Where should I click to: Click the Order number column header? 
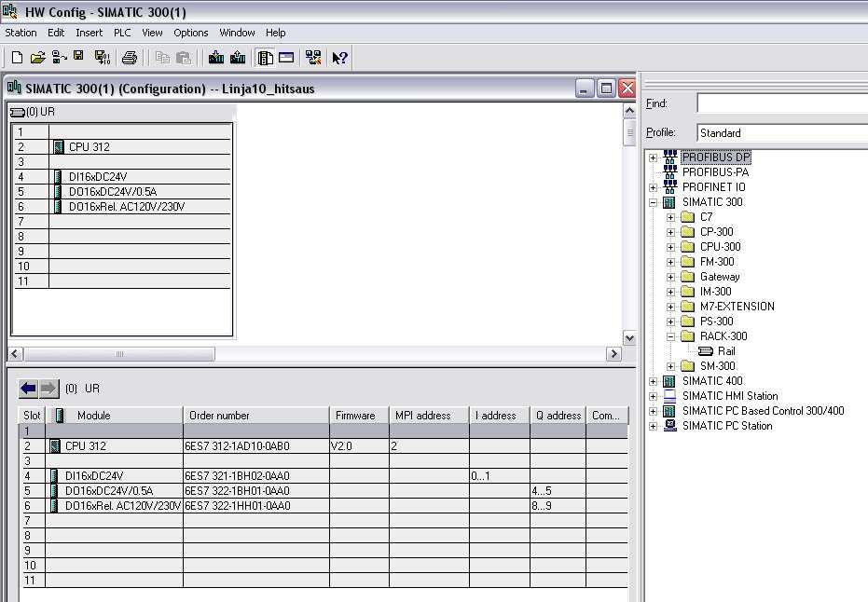(x=256, y=416)
